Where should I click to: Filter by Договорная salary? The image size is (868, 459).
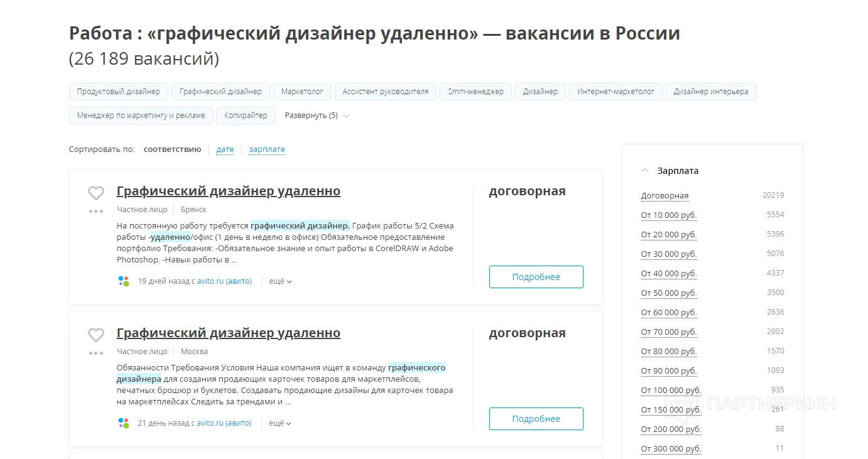[x=665, y=196]
